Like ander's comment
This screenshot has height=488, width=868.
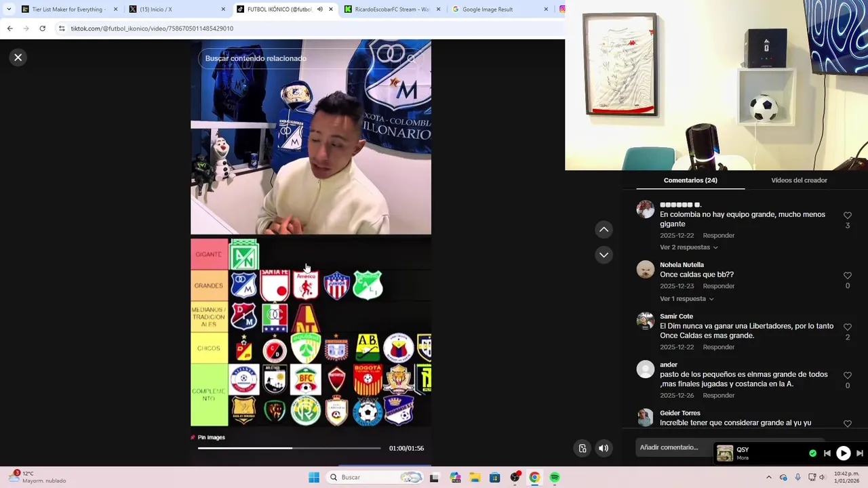(848, 375)
